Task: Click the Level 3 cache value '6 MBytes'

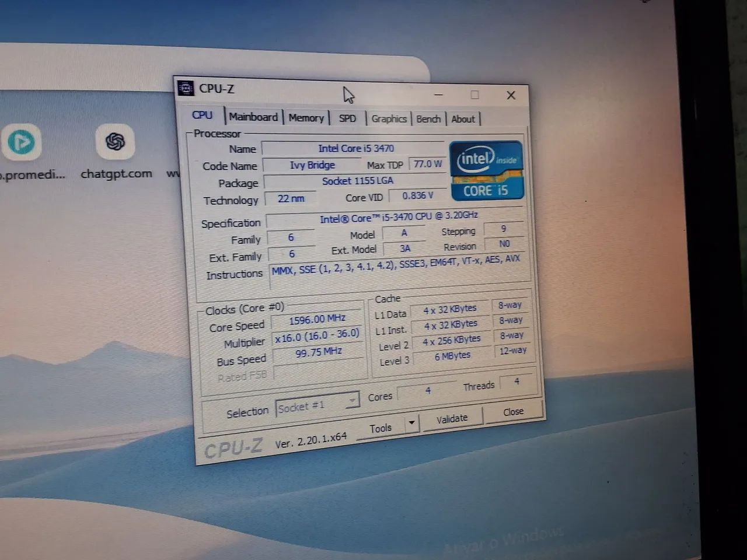Action: (x=452, y=356)
